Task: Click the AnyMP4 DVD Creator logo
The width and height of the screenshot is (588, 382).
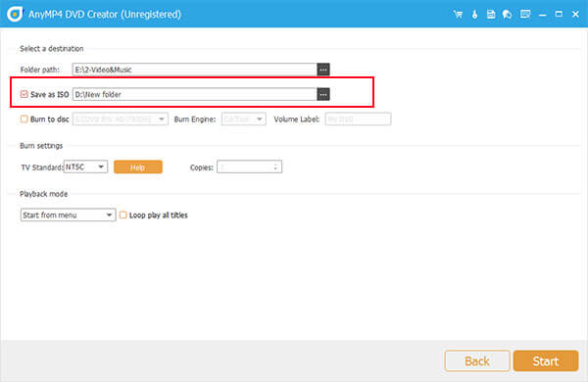Action: point(15,14)
